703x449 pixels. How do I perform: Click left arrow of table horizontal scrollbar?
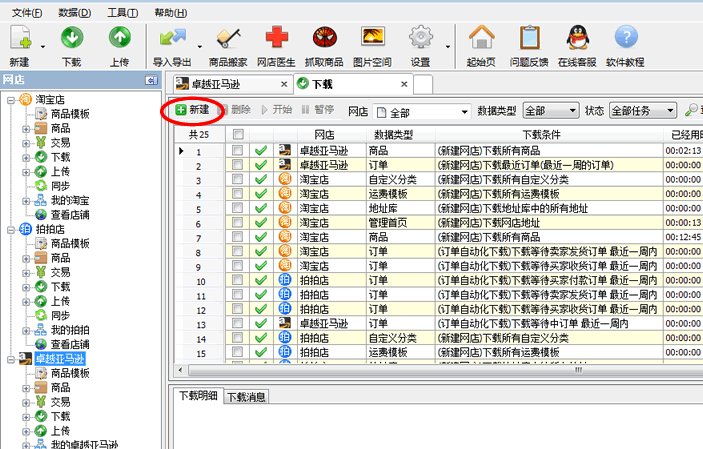tap(180, 371)
